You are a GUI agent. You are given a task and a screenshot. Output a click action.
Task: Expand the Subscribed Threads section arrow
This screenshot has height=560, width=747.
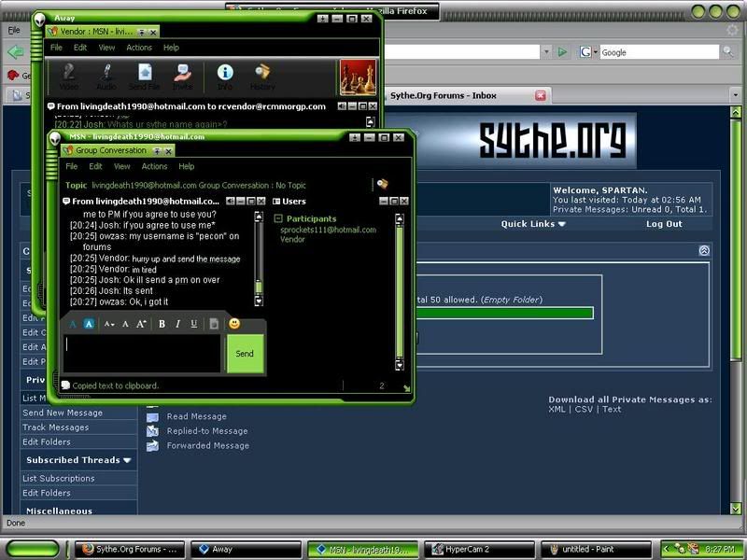127,460
